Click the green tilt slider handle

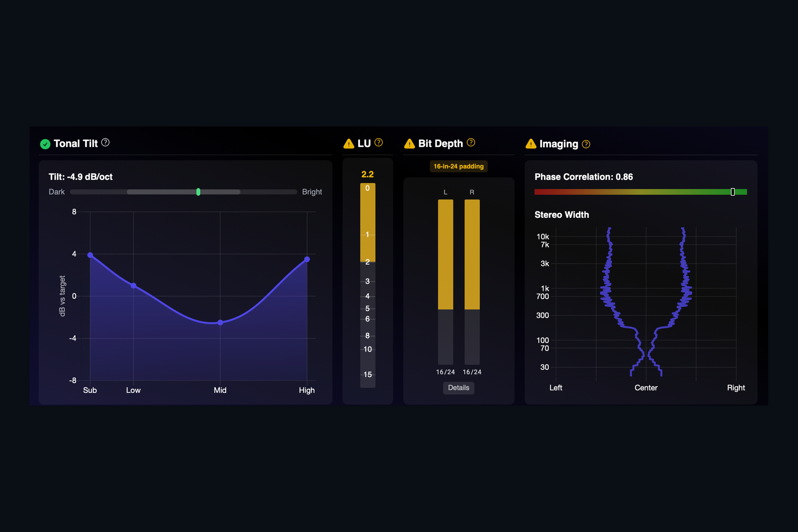click(198, 192)
